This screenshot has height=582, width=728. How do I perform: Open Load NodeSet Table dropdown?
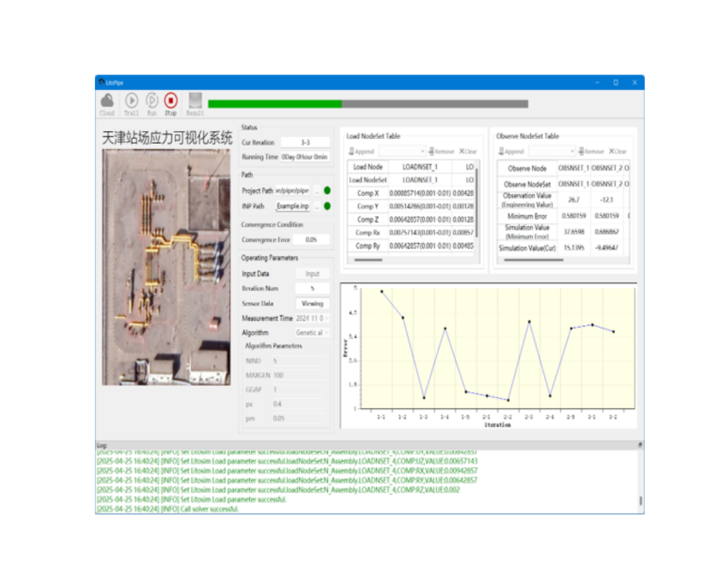(x=402, y=151)
